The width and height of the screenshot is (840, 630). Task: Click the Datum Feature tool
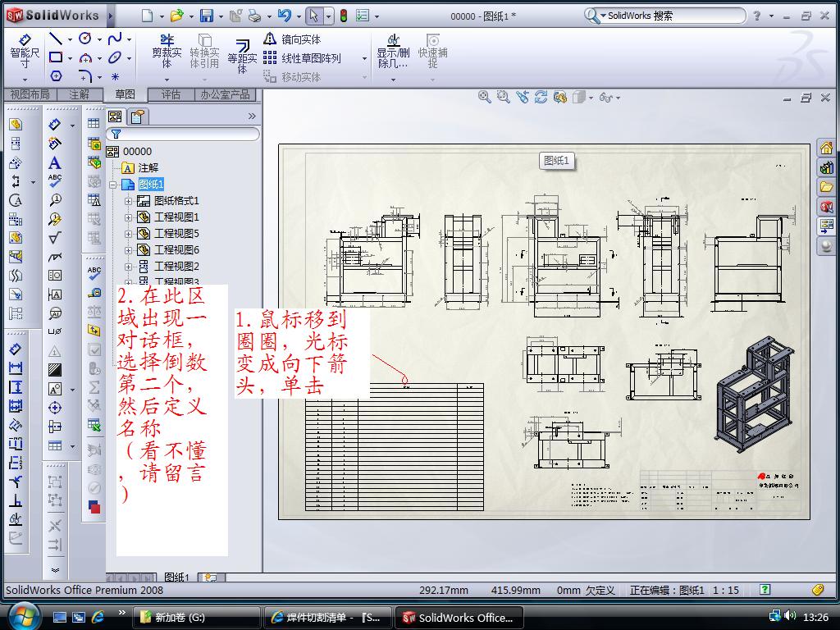55,294
